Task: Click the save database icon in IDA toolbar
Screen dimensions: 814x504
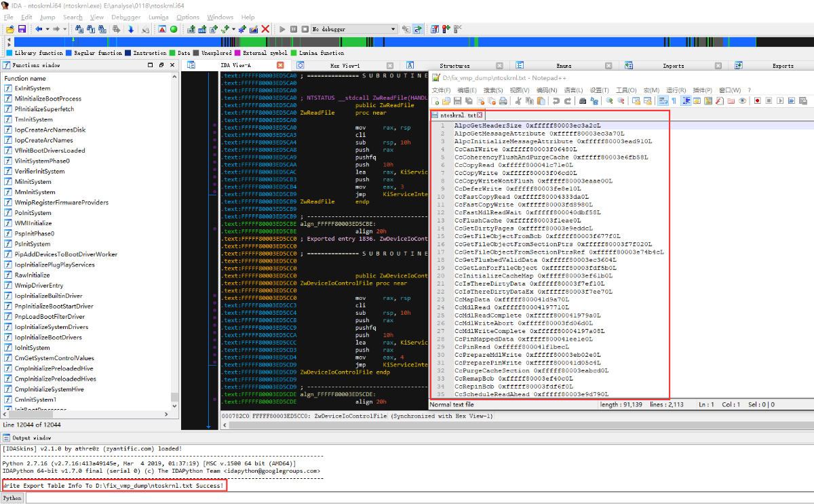Action: click(22, 29)
